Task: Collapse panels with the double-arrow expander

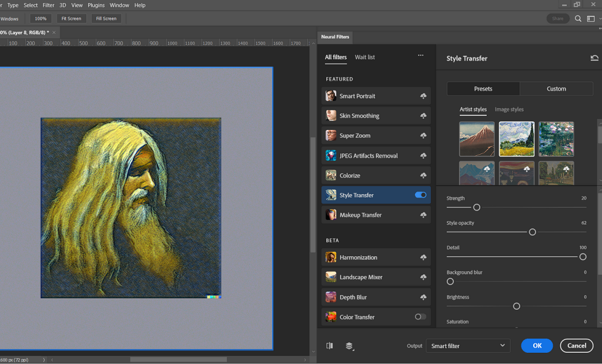Action: [x=600, y=28]
